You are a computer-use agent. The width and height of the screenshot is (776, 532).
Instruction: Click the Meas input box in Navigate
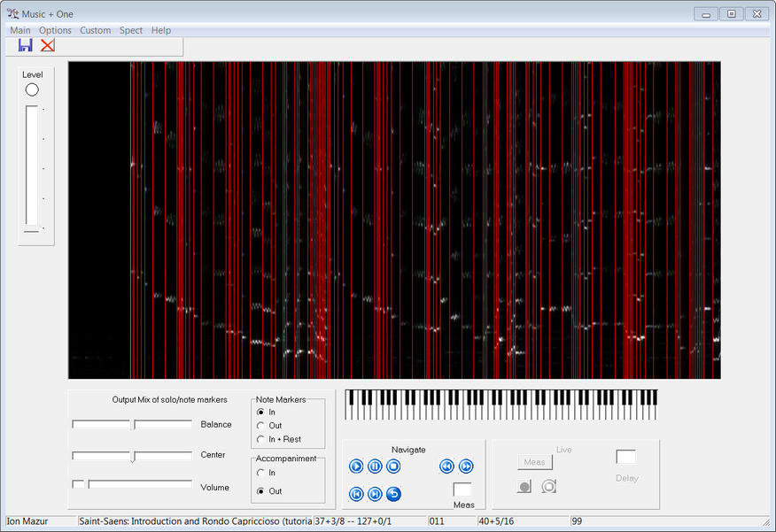[x=462, y=490]
